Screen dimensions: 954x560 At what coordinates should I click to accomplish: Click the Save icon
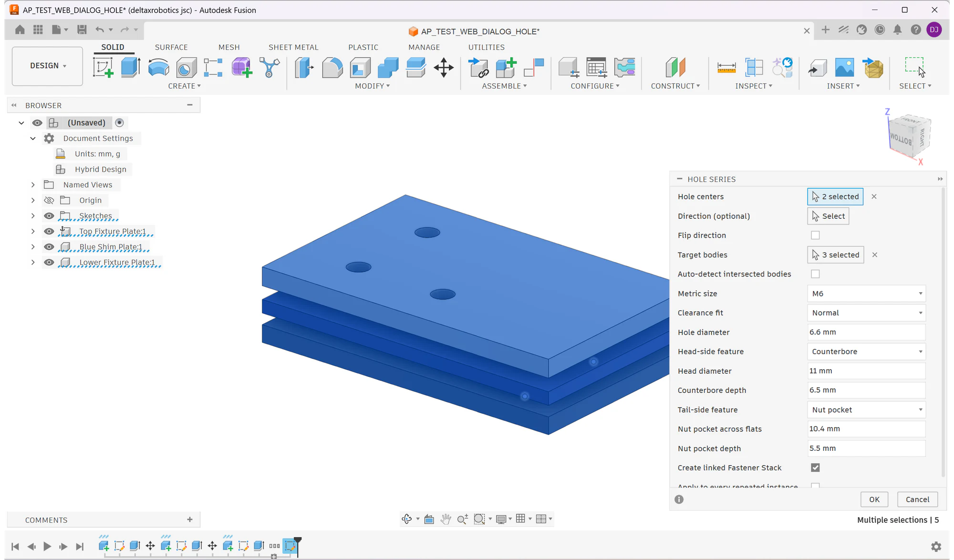[x=82, y=30]
